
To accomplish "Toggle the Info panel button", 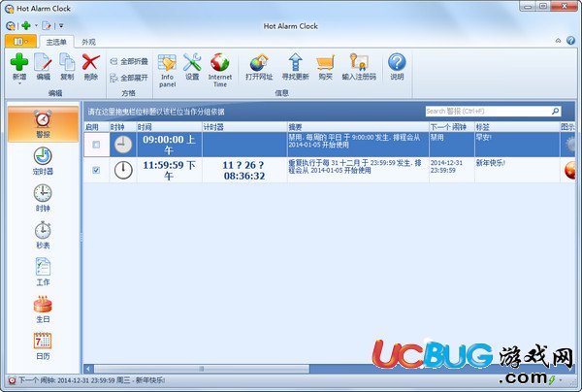I will point(167,70).
